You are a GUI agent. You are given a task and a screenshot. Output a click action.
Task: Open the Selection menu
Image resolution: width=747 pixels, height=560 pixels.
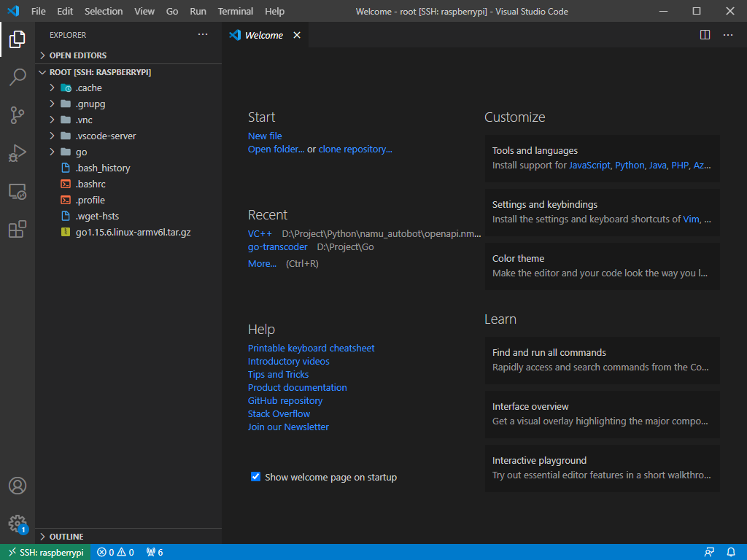pyautogui.click(x=104, y=11)
